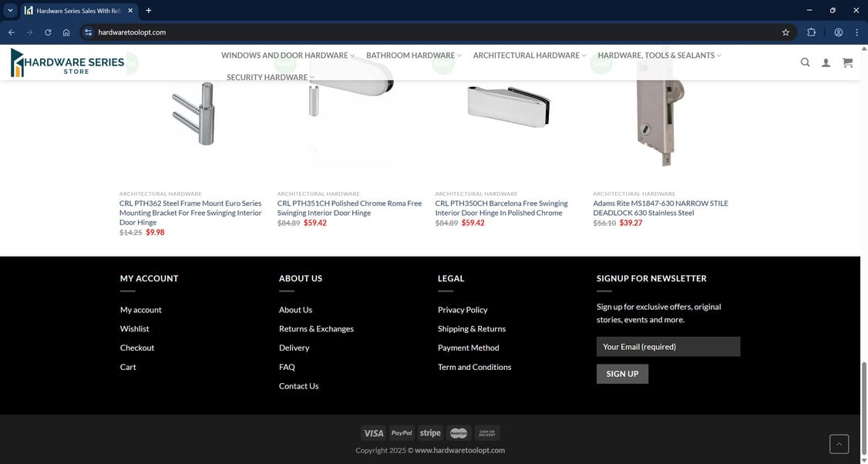Open Delivery footer link
Screen dimensions: 868x464
pos(294,348)
